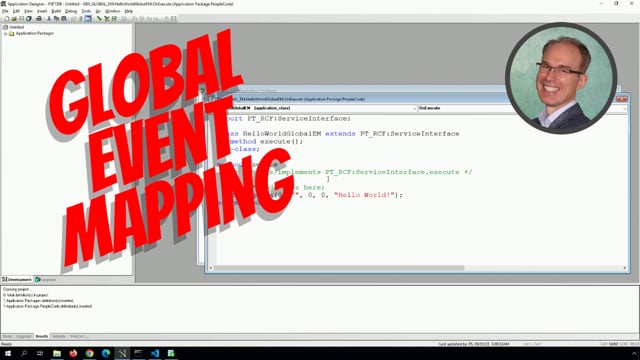This screenshot has height=360, width=640.
Task: Click the PeopleCode definition inserted output line
Action: click(48, 306)
